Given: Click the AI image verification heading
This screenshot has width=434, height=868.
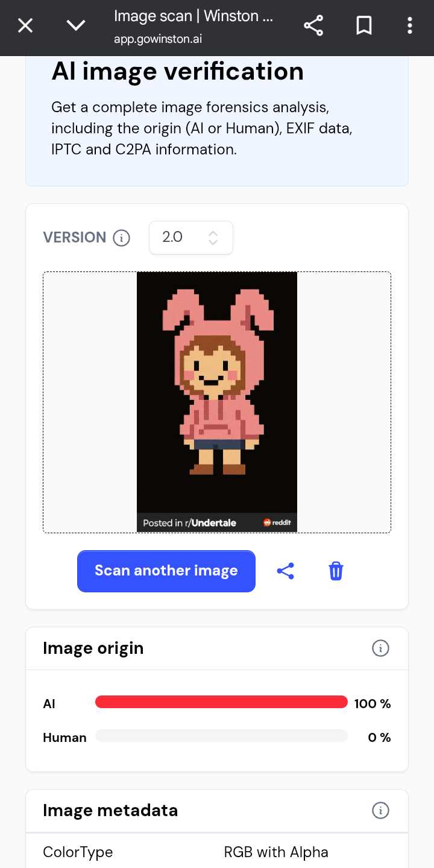Looking at the screenshot, I should point(178,71).
